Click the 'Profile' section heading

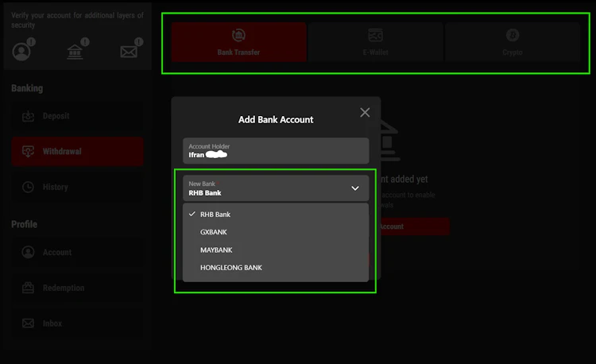[x=25, y=224]
